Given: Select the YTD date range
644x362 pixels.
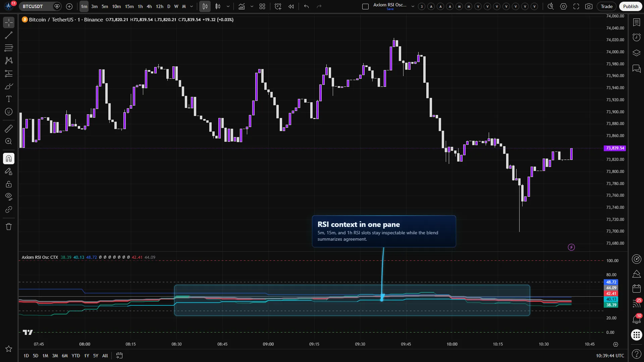Looking at the screenshot, I should [x=76, y=356].
